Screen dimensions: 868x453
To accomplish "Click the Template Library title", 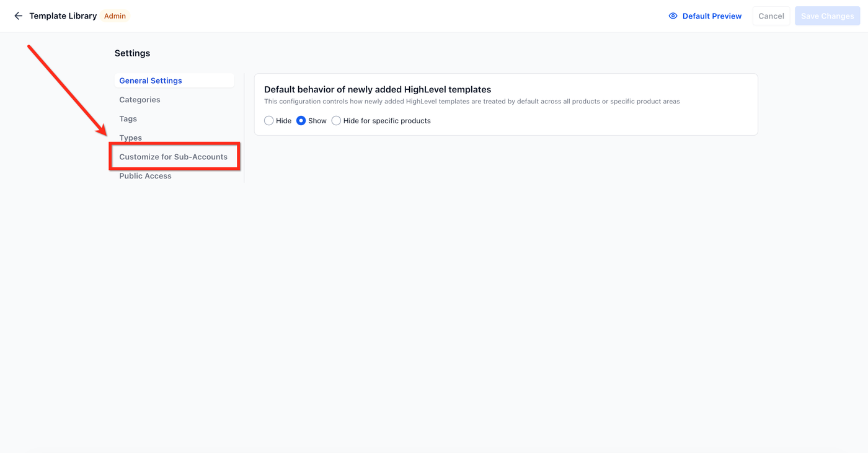I will [x=63, y=16].
